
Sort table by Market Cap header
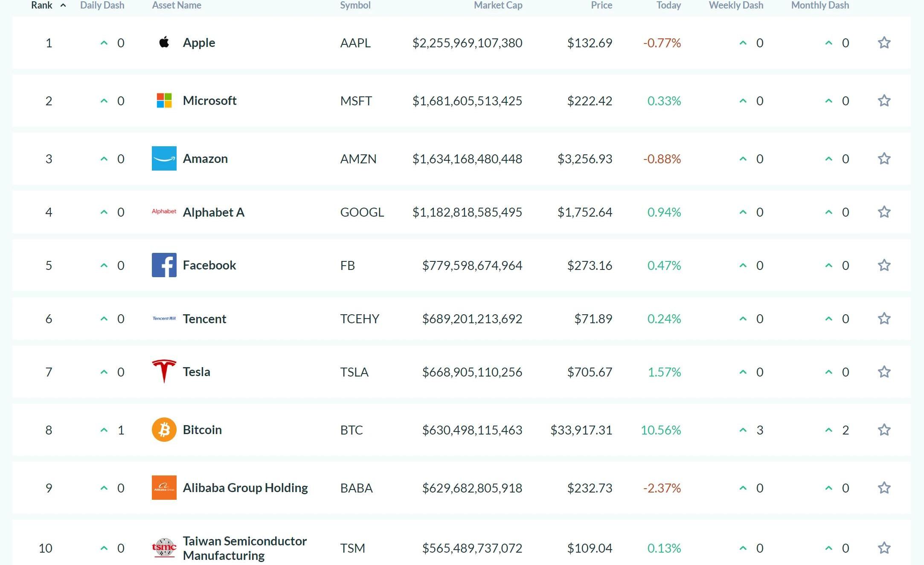[x=498, y=6]
